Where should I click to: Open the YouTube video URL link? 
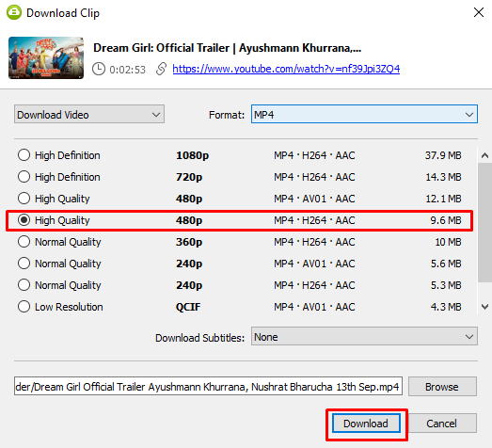coord(286,69)
